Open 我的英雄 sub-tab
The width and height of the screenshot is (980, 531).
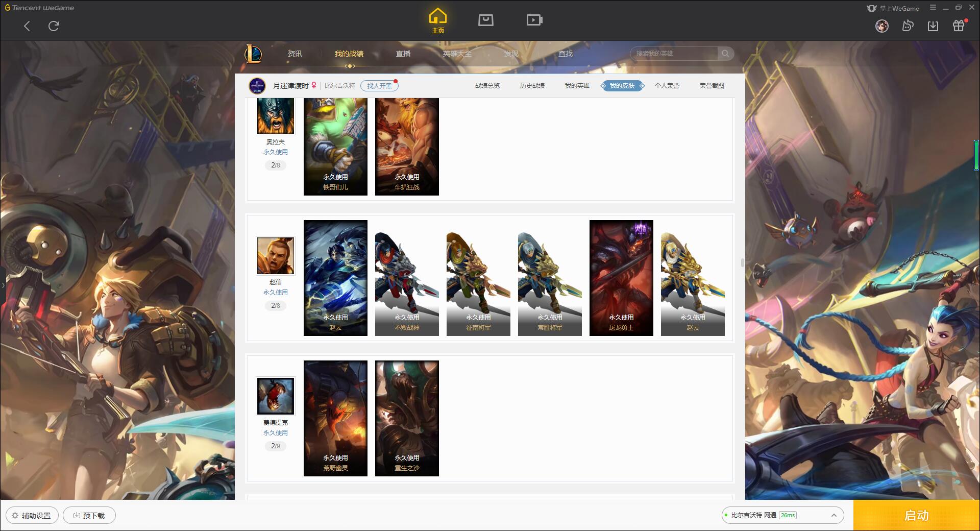coord(577,86)
